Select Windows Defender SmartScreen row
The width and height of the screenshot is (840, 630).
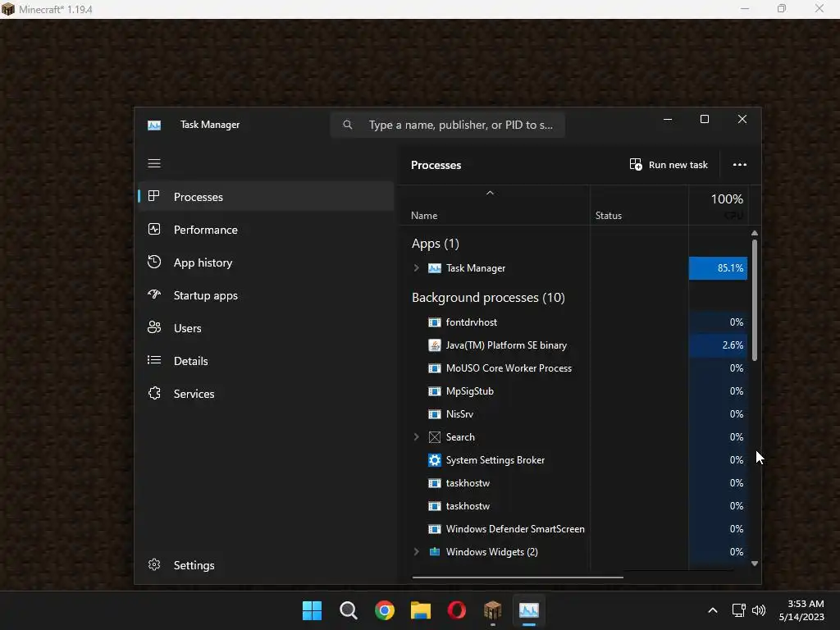coord(573,529)
